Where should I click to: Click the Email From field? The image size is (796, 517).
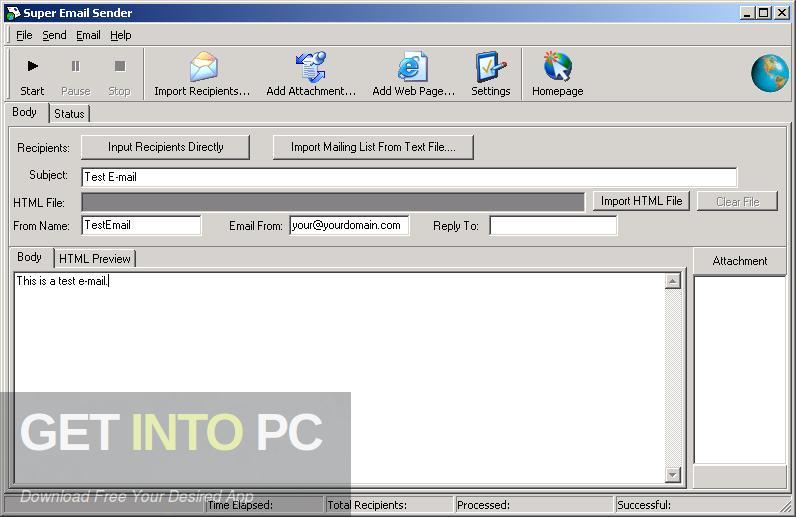(349, 225)
